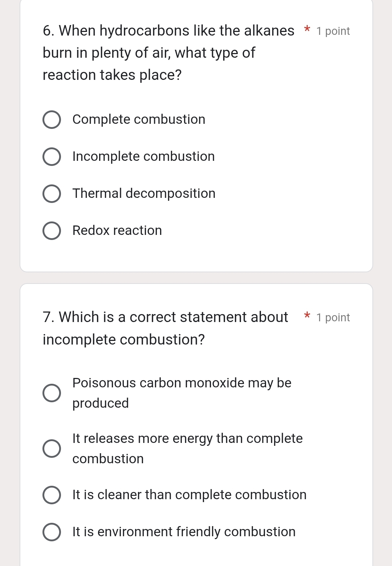Click the "Thermal decomposition" option label text

(x=144, y=194)
